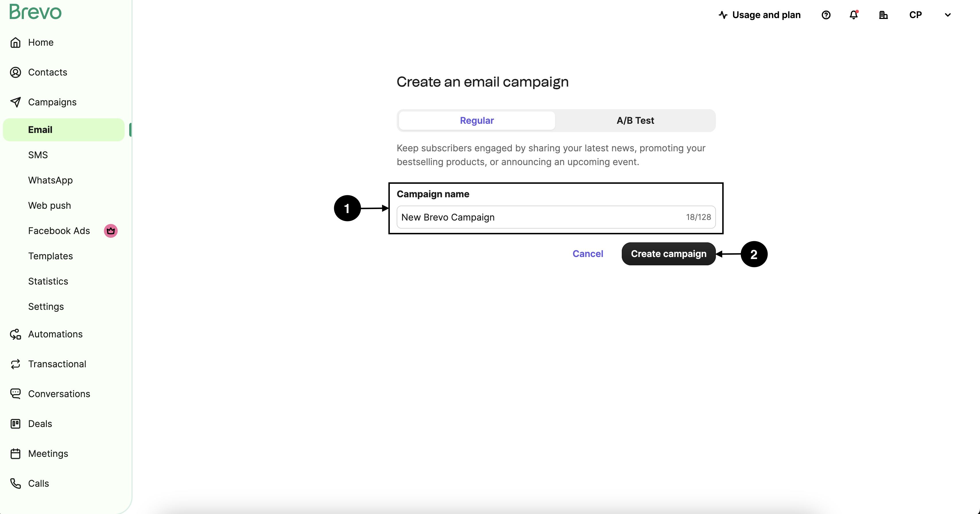Click the Transactional arrows icon
The image size is (980, 514).
tap(15, 364)
